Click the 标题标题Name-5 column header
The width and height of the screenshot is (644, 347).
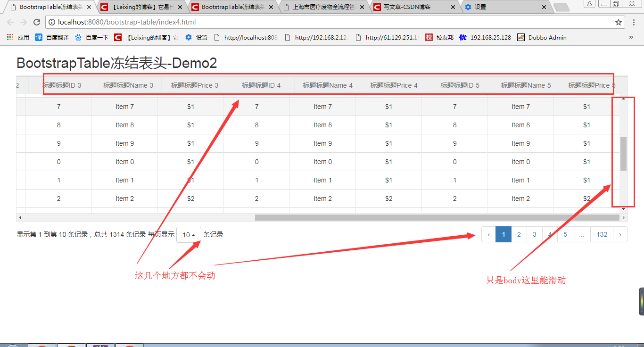click(526, 85)
